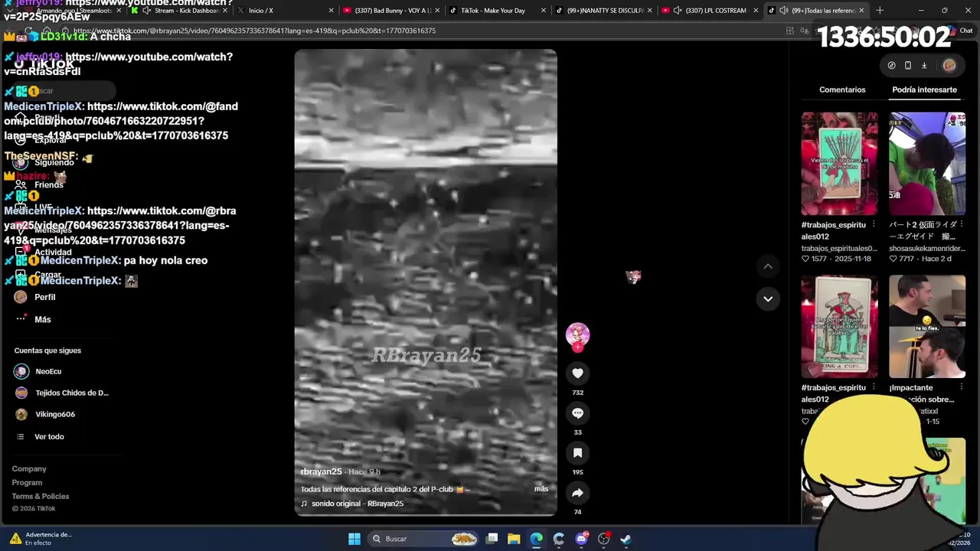Open Task View on taskbar
The image size is (980, 551).
[492, 539]
